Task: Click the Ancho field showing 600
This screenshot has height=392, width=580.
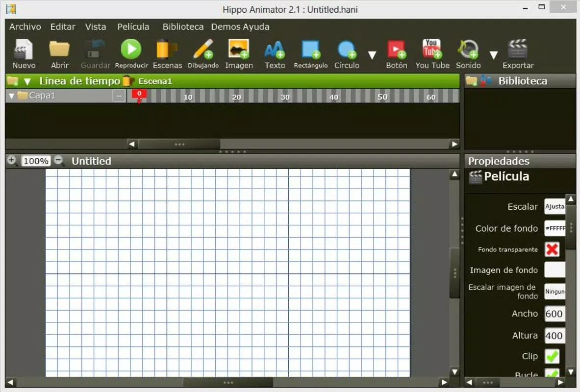Action: click(555, 314)
